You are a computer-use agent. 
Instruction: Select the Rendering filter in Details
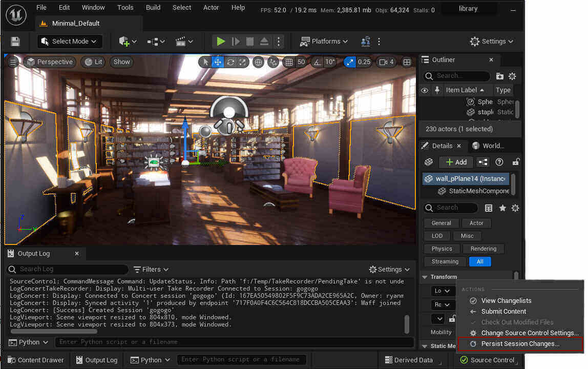click(483, 249)
